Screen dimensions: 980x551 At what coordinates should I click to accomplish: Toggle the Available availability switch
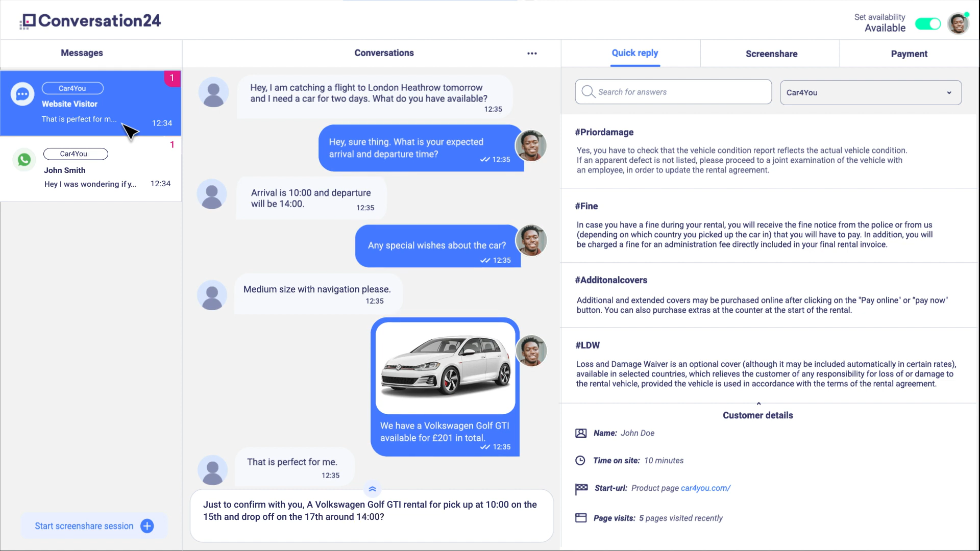[927, 24]
